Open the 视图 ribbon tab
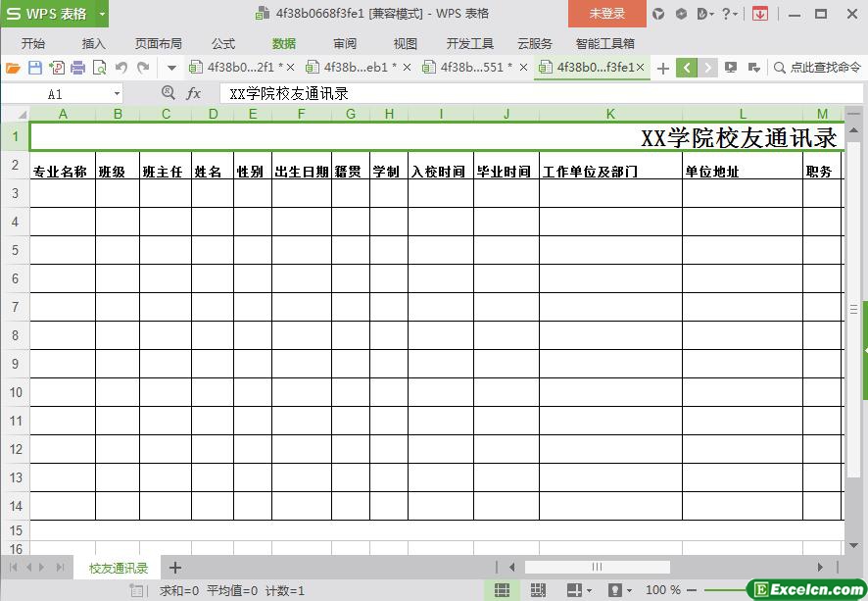This screenshot has width=868, height=601. 406,44
